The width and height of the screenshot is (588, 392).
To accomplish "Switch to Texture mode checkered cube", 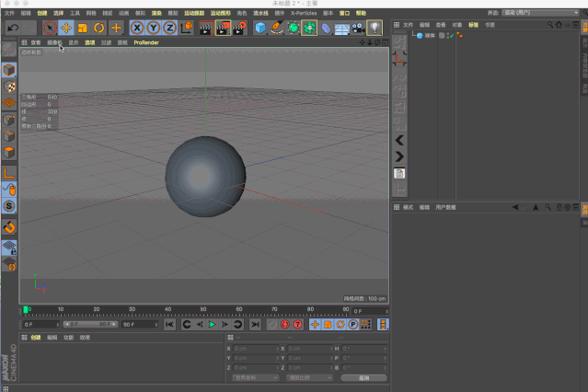I will [x=9, y=86].
